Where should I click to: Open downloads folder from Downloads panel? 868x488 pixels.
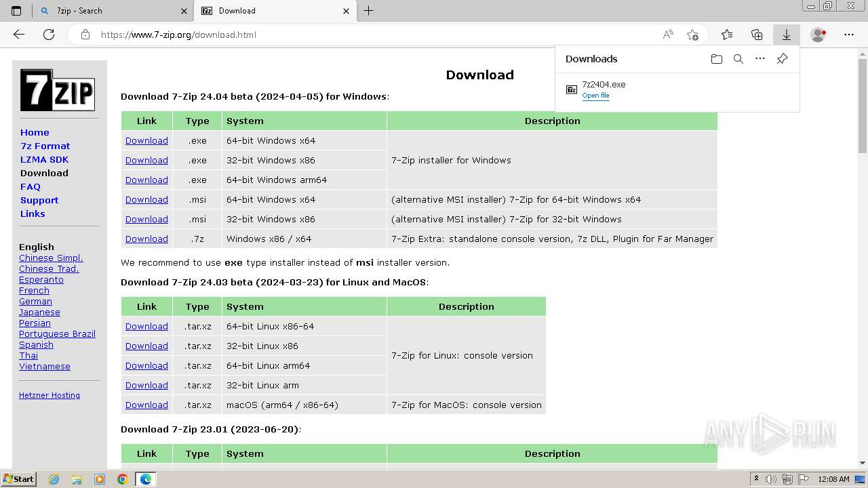click(717, 59)
